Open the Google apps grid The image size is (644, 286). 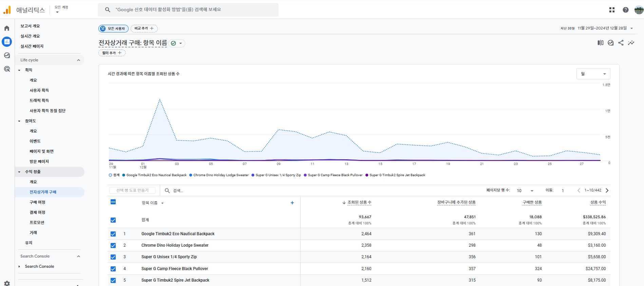click(612, 10)
